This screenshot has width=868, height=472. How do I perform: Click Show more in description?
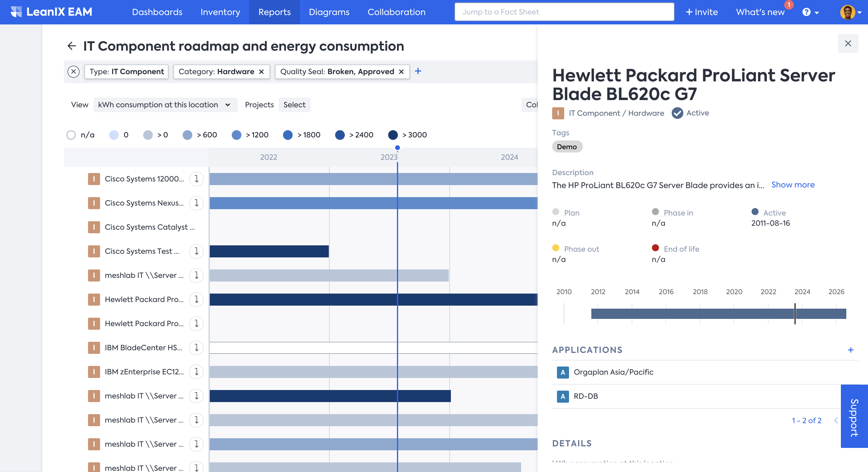pos(793,185)
